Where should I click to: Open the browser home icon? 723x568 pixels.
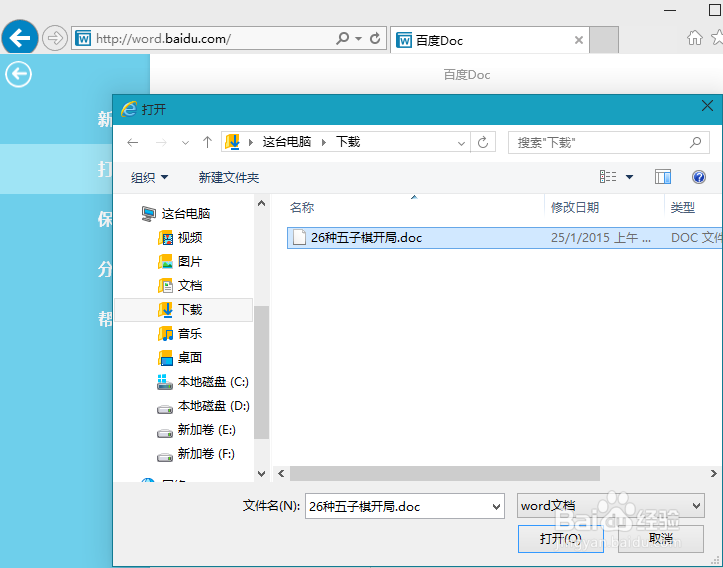[694, 38]
